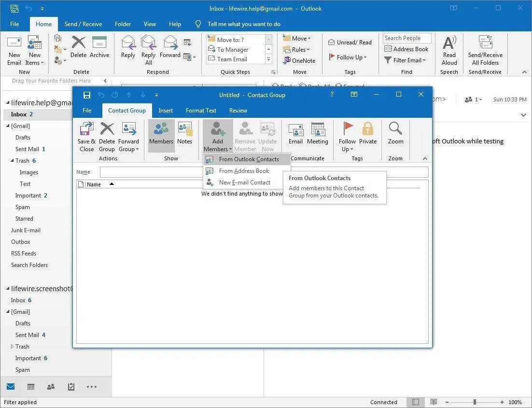Click Team Email quick step
532x408 pixels.
[232, 59]
